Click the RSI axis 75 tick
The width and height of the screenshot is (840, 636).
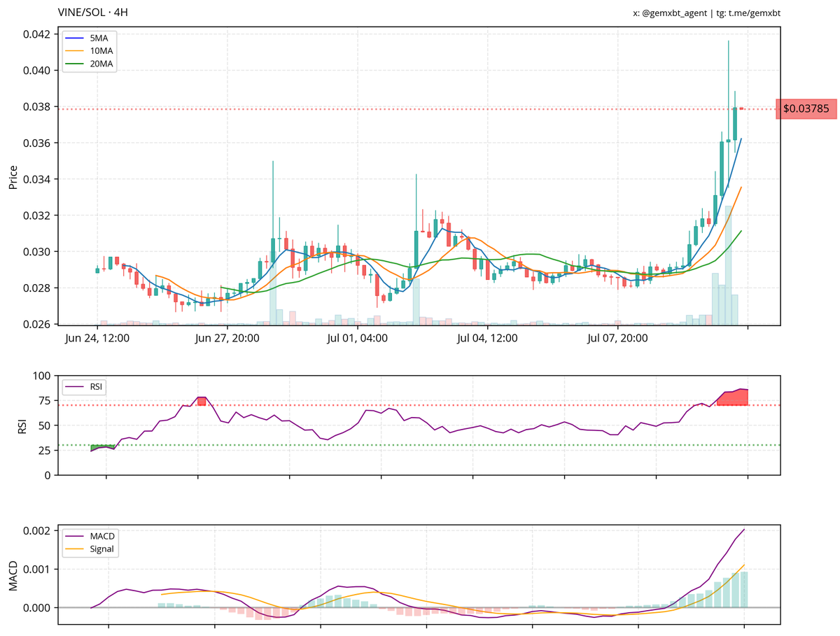pyautogui.click(x=43, y=401)
